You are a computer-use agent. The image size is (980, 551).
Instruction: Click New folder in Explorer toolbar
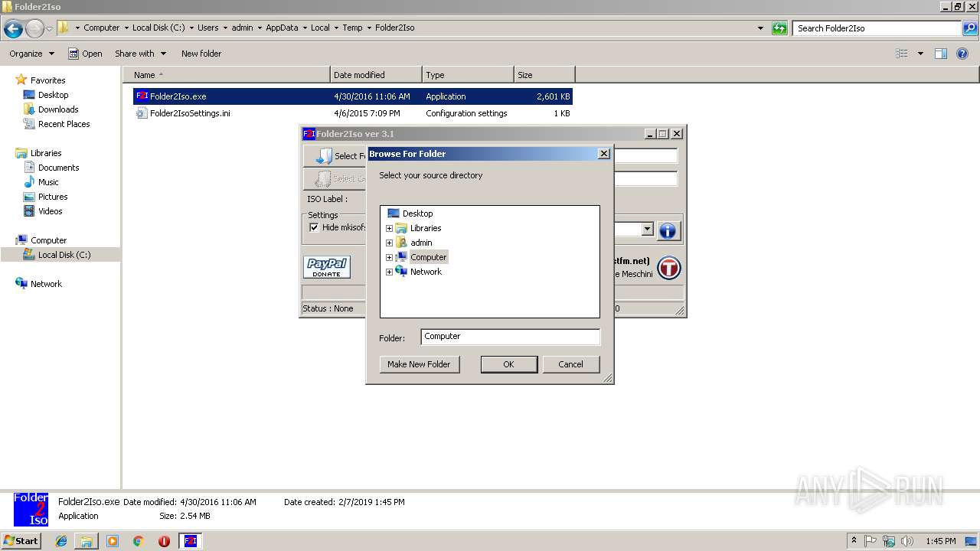[201, 54]
